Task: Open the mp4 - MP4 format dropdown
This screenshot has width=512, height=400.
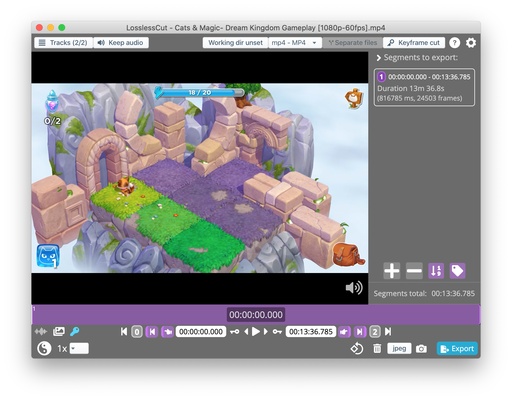Action: (294, 43)
